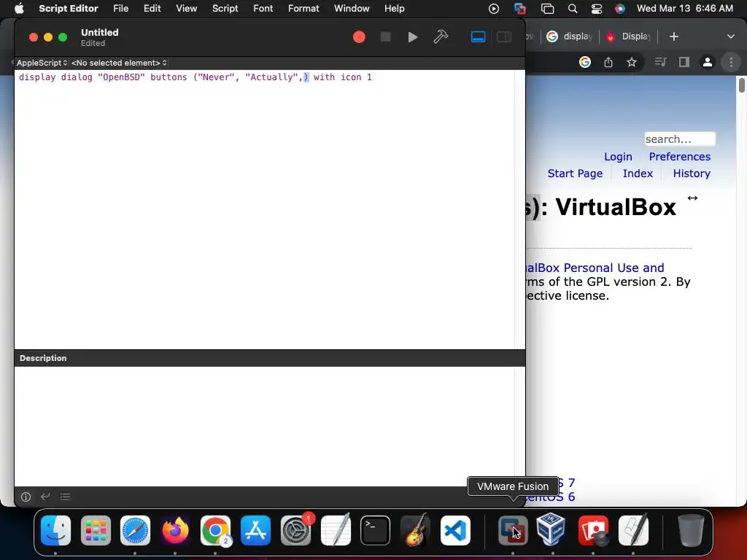Open App Store from the Dock
747x560 pixels.
(x=255, y=530)
